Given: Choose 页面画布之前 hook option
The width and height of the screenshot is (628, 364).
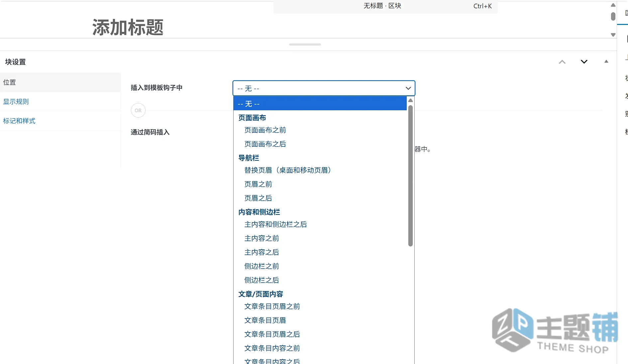Looking at the screenshot, I should tap(265, 130).
